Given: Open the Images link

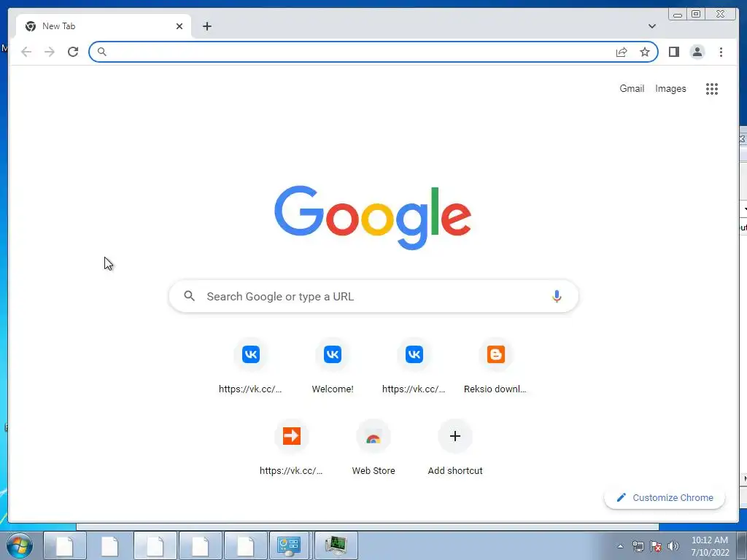Looking at the screenshot, I should [670, 88].
